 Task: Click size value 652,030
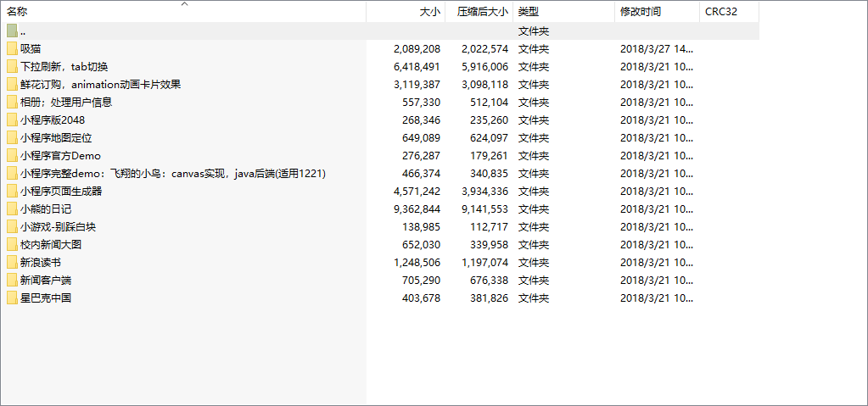(x=422, y=244)
